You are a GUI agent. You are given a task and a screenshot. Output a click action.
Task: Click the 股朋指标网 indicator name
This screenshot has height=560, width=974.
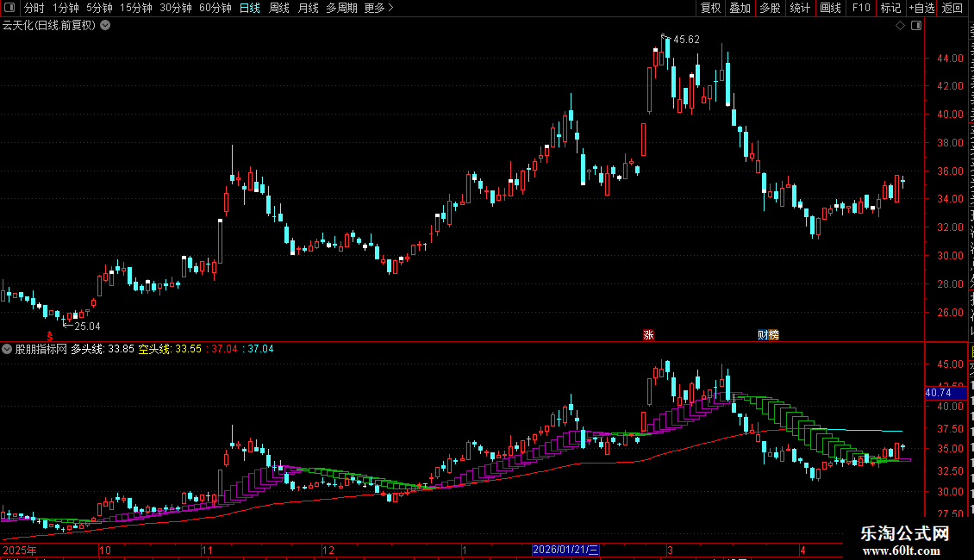(41, 349)
